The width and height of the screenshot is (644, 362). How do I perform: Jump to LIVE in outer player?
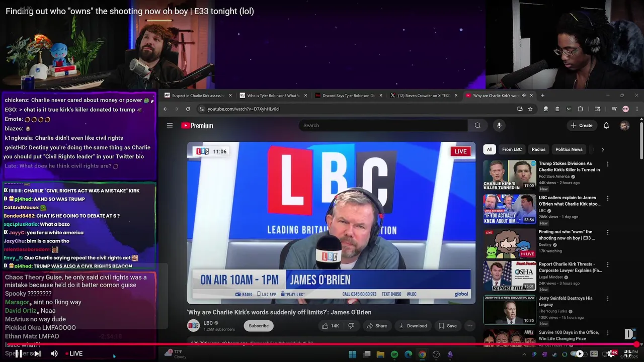coord(74,353)
